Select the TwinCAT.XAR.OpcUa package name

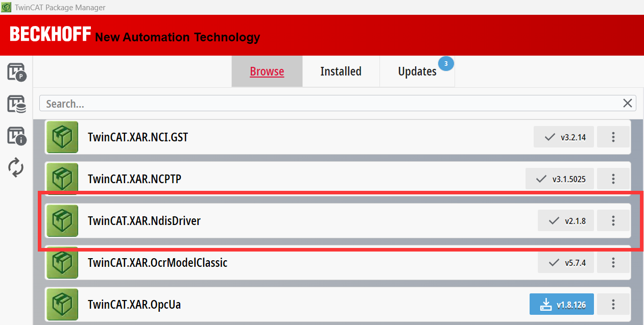coord(134,305)
